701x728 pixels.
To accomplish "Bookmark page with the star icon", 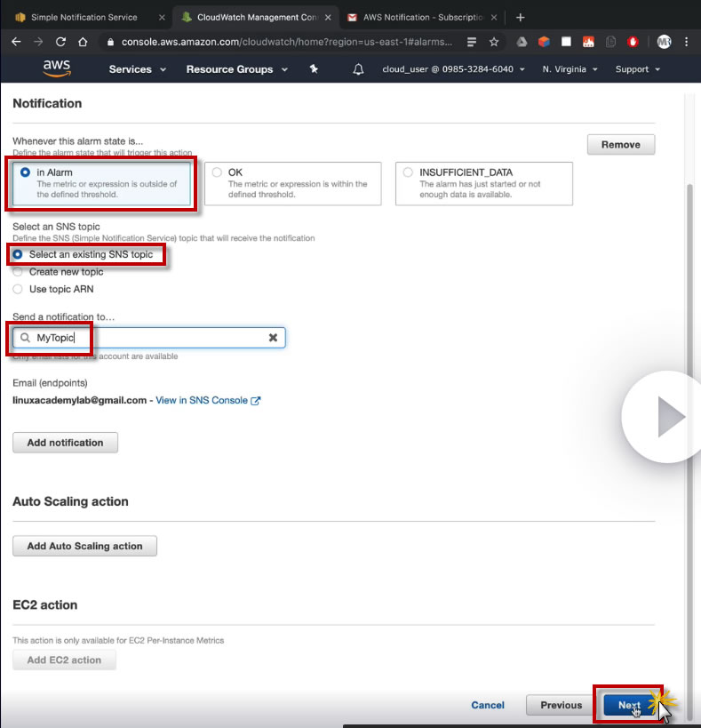I will coord(494,43).
